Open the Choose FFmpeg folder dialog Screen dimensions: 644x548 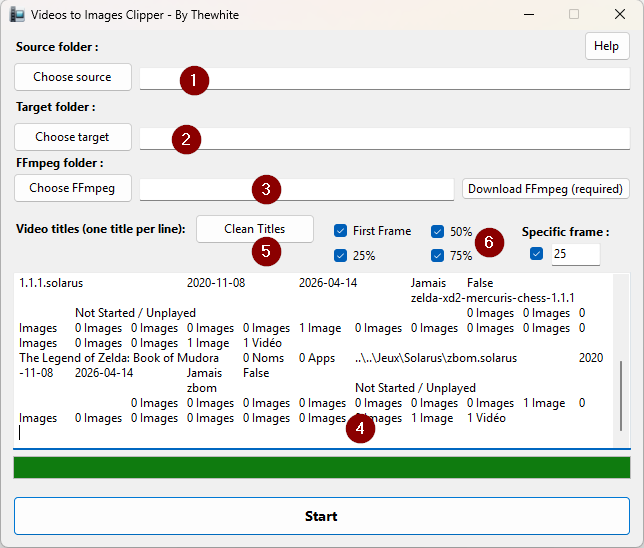(72, 188)
